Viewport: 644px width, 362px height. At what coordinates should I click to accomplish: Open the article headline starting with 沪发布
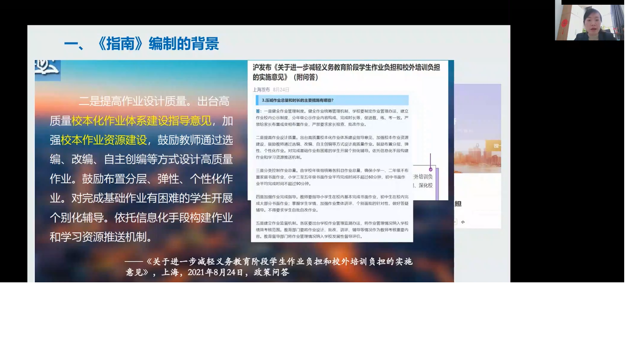pos(346,72)
